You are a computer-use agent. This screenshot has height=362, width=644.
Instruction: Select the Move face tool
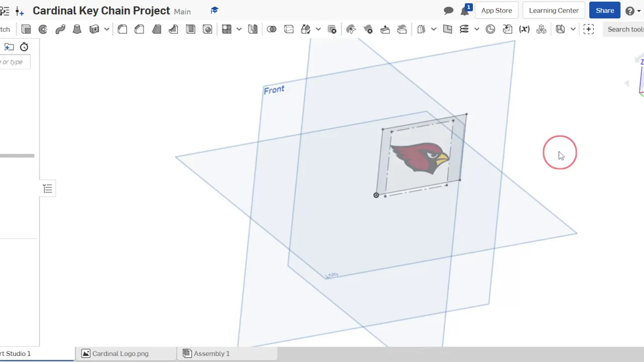(x=385, y=29)
